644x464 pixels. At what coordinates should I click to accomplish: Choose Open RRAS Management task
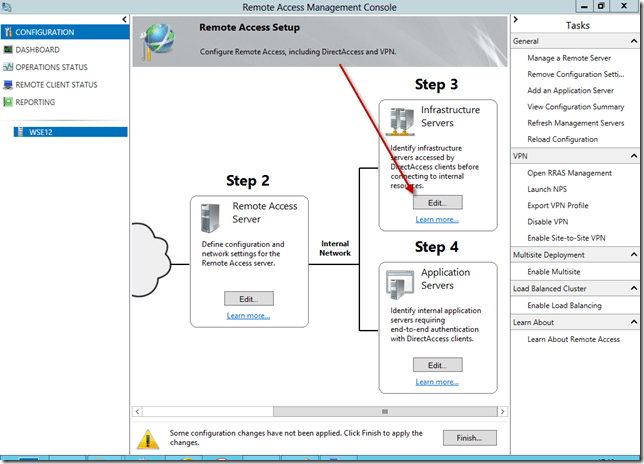tap(569, 173)
